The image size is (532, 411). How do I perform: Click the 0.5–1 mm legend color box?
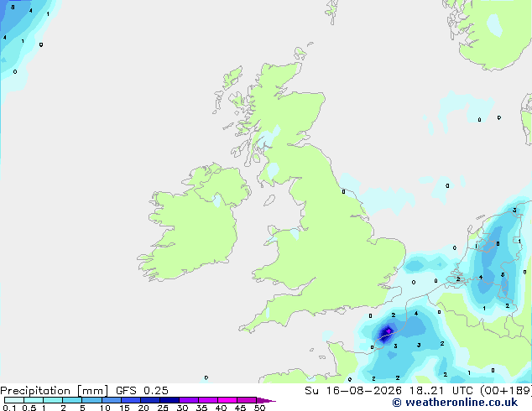(34, 400)
